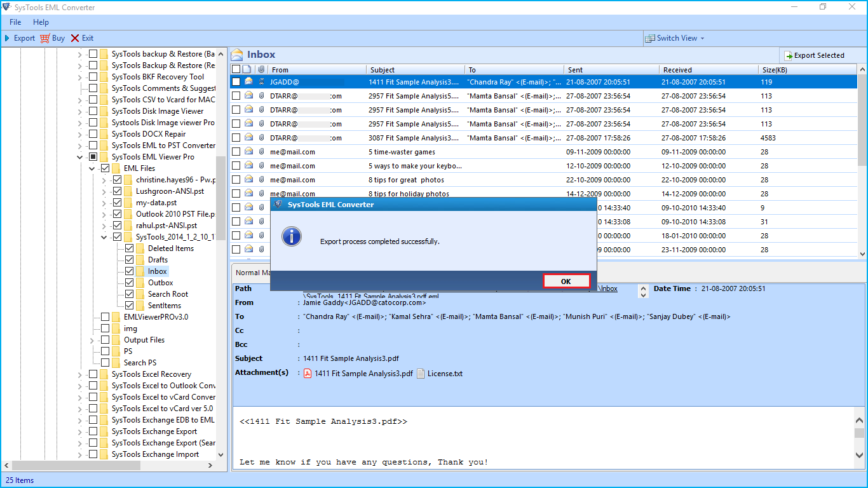
Task: Expand the Output Files node
Action: (x=92, y=340)
